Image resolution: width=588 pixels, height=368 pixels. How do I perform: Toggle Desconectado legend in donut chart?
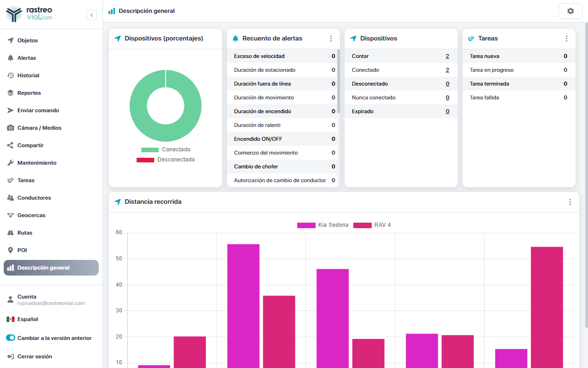165,160
